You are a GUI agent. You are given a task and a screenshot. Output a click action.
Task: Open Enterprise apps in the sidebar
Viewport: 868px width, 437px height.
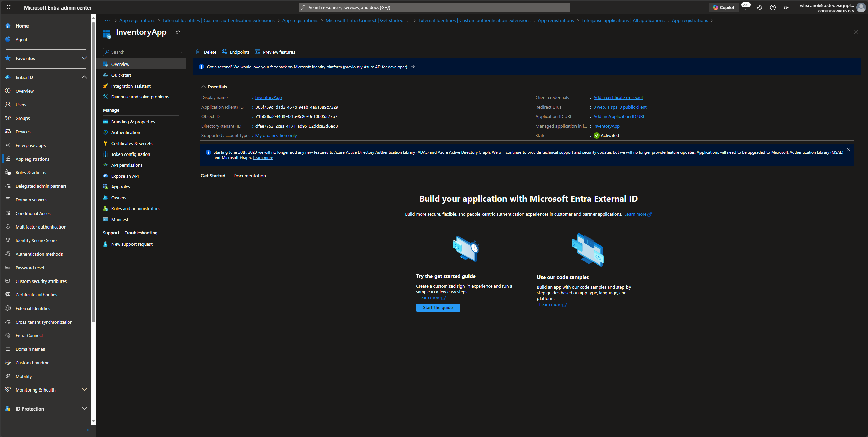[x=31, y=145]
